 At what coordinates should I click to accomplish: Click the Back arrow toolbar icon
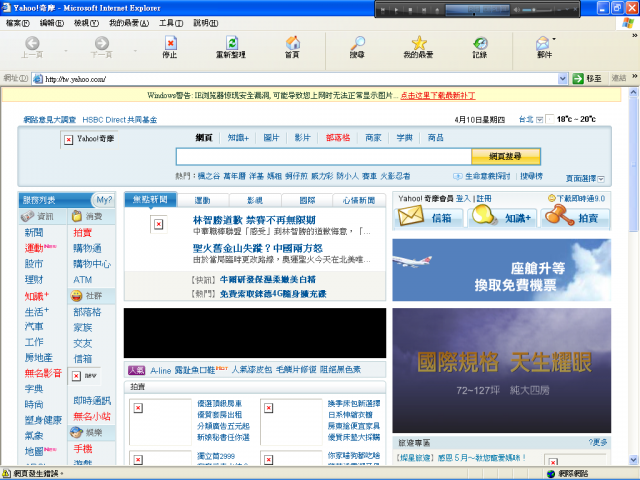[32, 43]
